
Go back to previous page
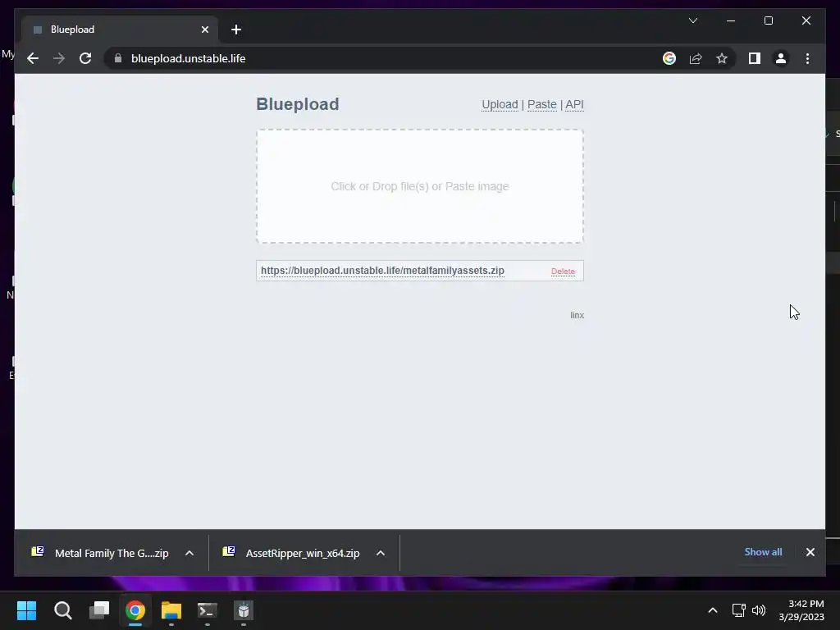pos(33,58)
